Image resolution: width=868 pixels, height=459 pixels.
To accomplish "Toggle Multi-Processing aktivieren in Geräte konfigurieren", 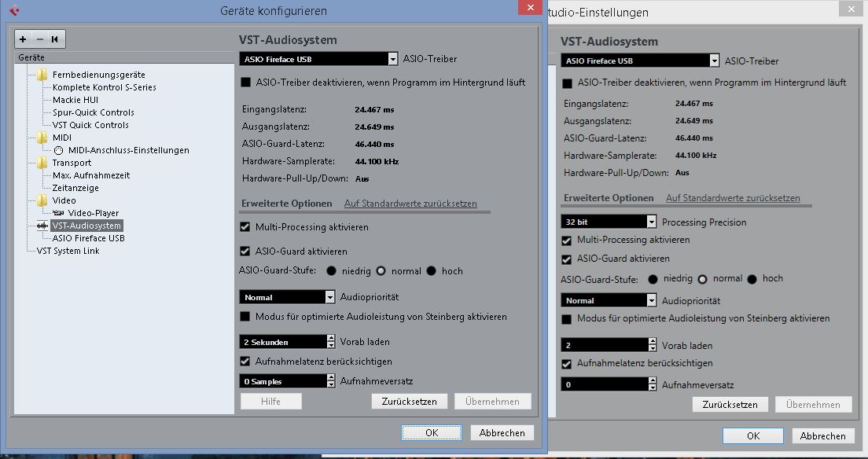I will coord(245,227).
